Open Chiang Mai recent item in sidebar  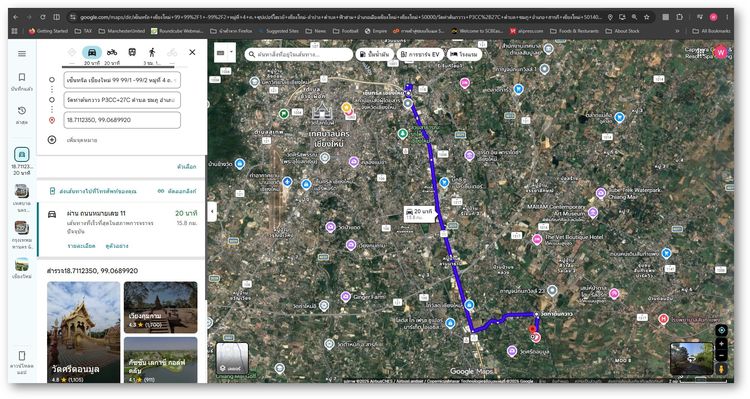click(22, 268)
